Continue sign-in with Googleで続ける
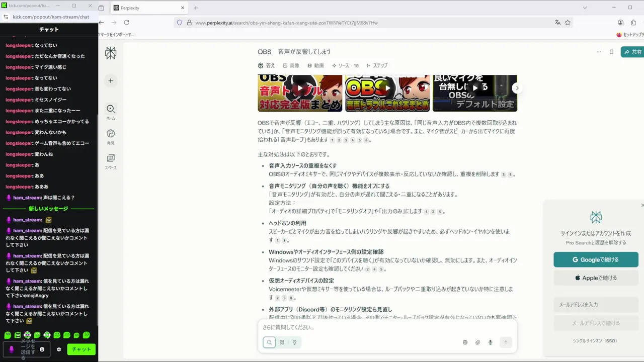This screenshot has height=362, width=644. click(x=596, y=259)
